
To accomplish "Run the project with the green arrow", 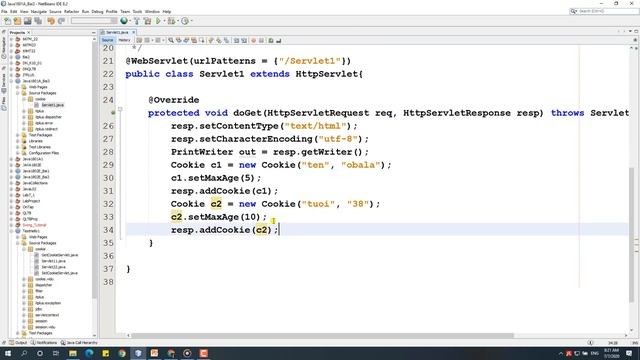I will coord(158,21).
